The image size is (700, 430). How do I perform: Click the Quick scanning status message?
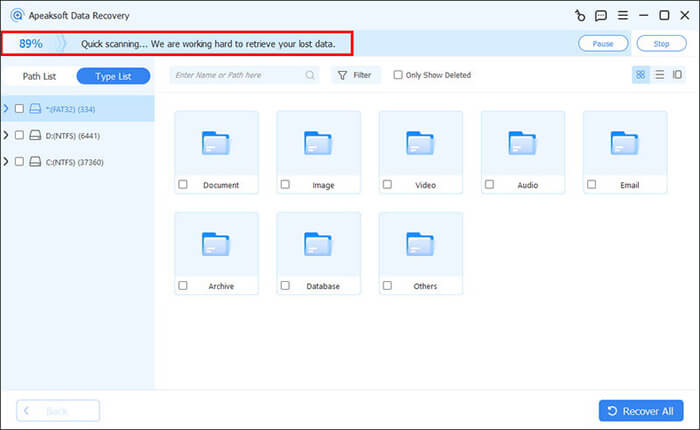click(208, 44)
